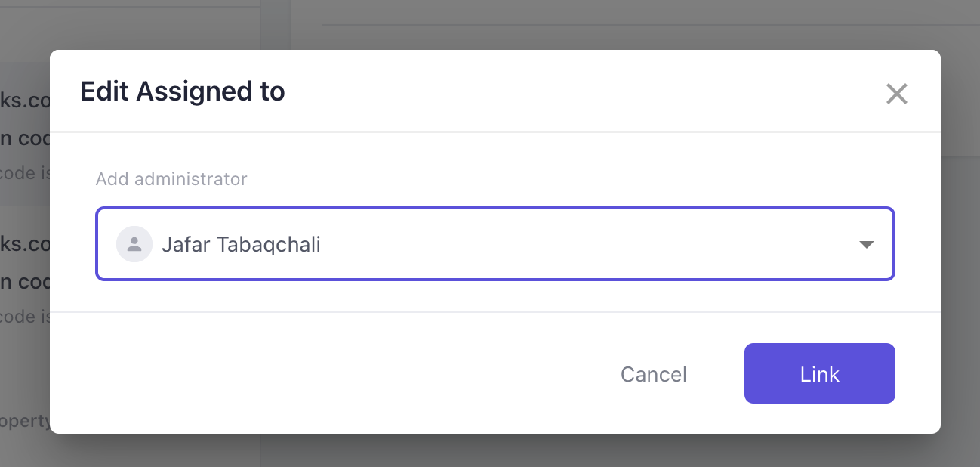Cancel editing the assignment
This screenshot has width=980, height=467.
pyautogui.click(x=654, y=374)
